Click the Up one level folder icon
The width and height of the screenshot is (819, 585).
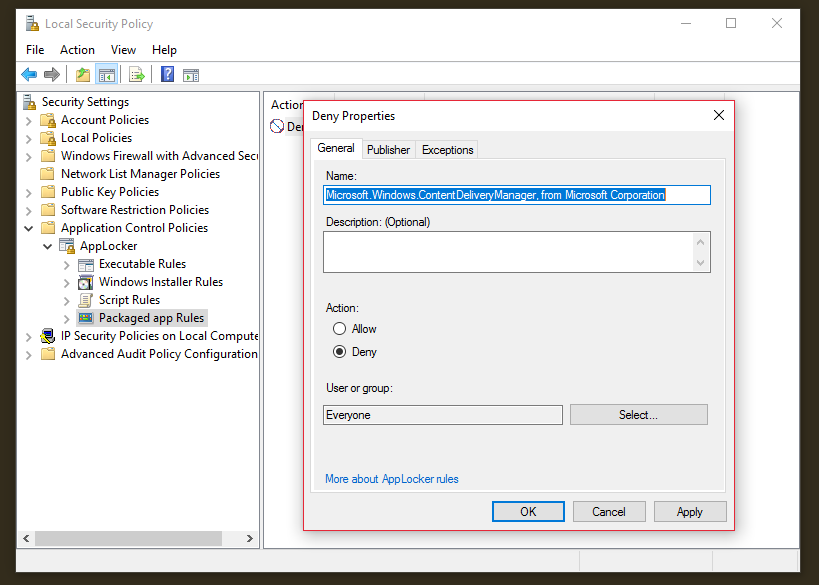83,75
